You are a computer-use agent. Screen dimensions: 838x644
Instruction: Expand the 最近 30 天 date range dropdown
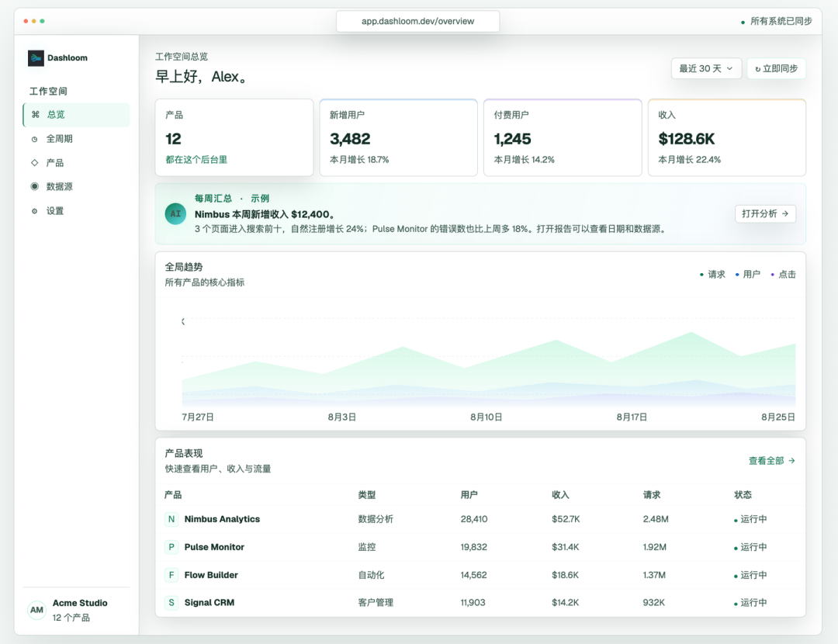(706, 68)
